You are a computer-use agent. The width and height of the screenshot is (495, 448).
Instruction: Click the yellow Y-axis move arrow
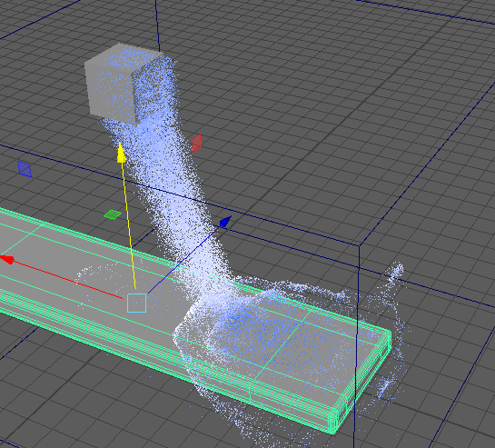[x=122, y=153]
